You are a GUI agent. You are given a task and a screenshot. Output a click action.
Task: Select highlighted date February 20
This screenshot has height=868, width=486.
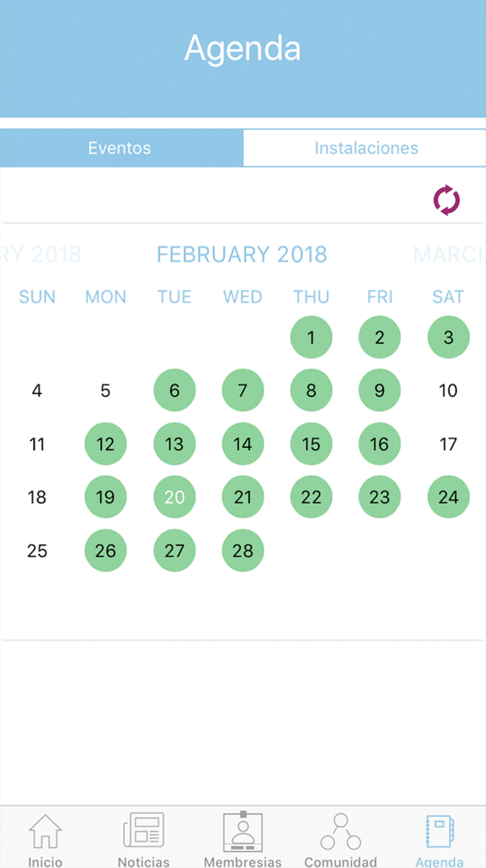point(175,497)
